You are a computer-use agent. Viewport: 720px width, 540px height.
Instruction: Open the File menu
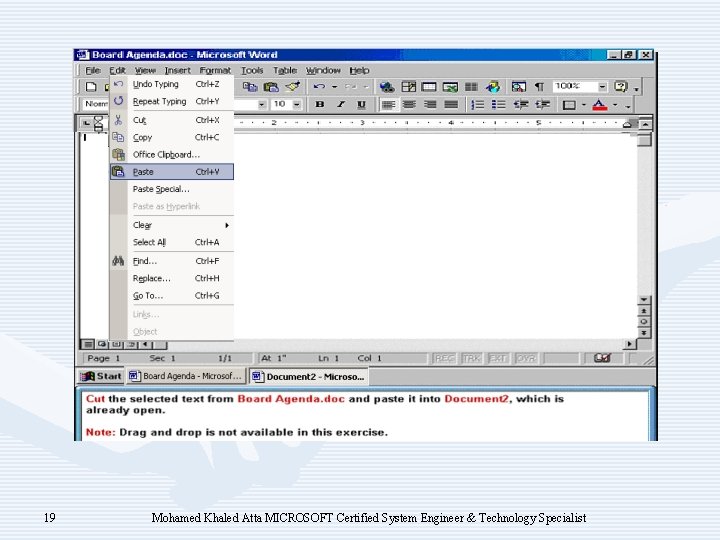coord(93,70)
